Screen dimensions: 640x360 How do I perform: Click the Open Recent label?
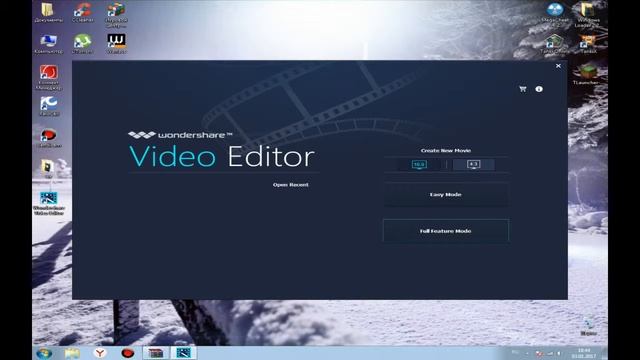pyautogui.click(x=291, y=185)
